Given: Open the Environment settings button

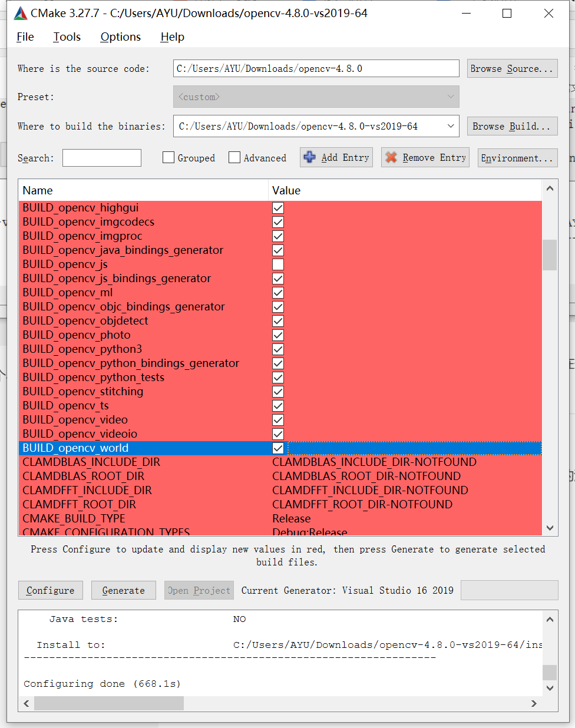Looking at the screenshot, I should point(517,158).
